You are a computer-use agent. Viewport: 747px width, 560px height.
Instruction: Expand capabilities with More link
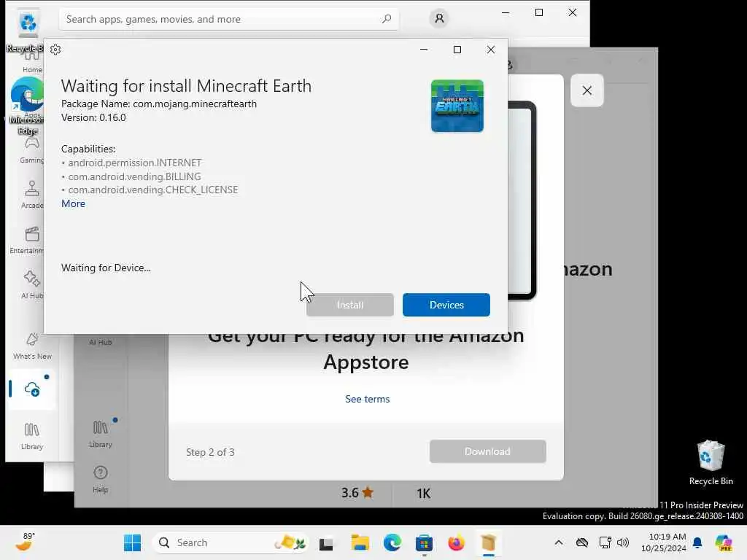pyautogui.click(x=74, y=203)
